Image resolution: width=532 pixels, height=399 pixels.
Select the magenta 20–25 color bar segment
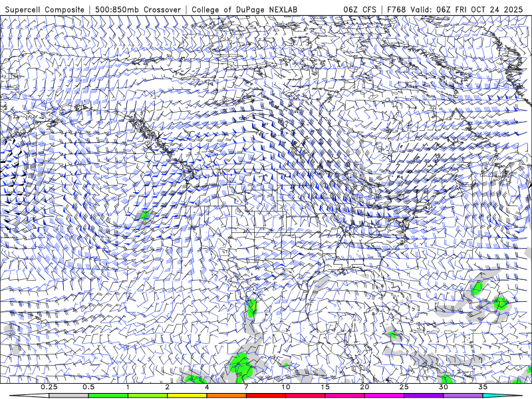(x=384, y=396)
